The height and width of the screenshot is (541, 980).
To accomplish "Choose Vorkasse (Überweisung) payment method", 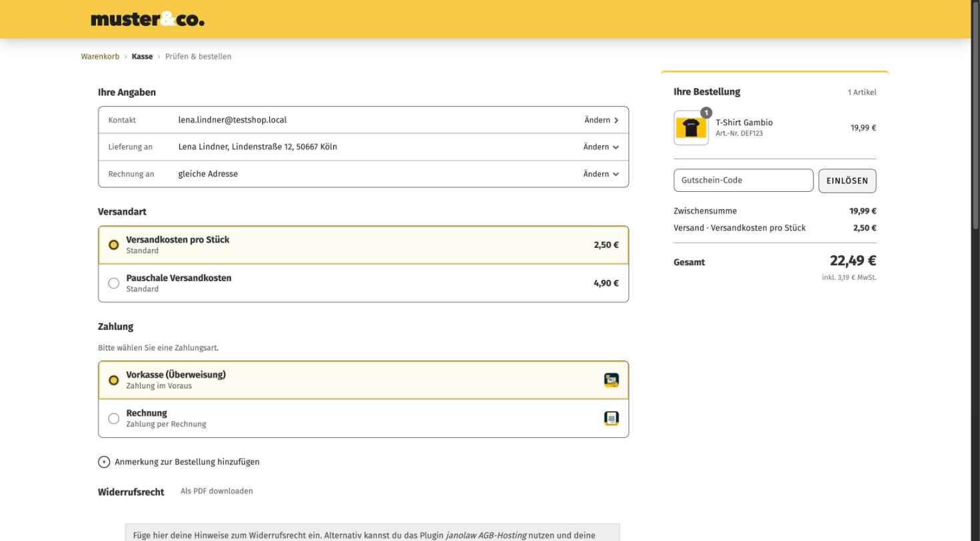I will [x=363, y=380].
